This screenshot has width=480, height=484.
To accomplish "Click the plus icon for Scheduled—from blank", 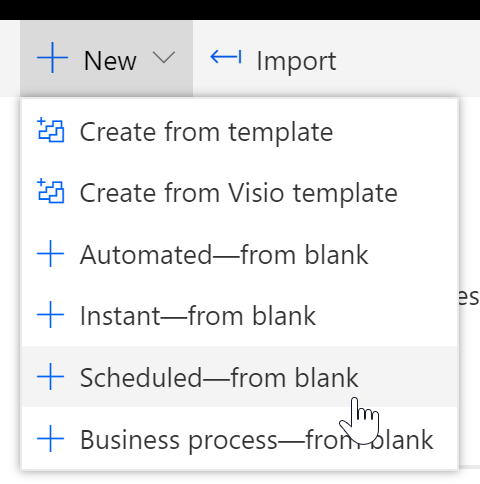I will coord(50,376).
